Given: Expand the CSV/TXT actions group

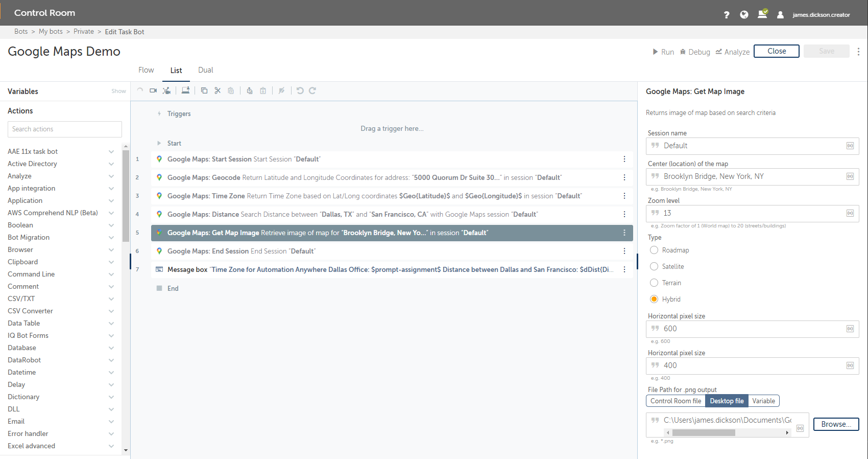Looking at the screenshot, I should click(x=111, y=299).
